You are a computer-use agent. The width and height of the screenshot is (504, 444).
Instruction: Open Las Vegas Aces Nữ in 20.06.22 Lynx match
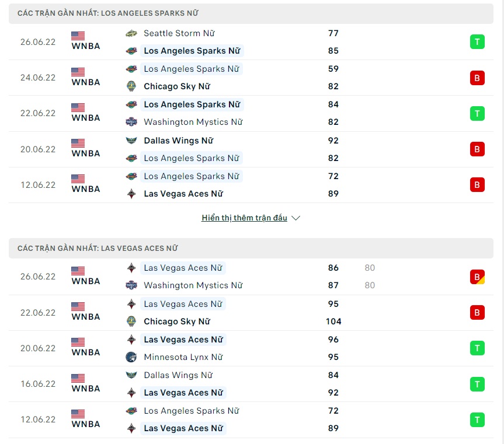click(x=183, y=340)
